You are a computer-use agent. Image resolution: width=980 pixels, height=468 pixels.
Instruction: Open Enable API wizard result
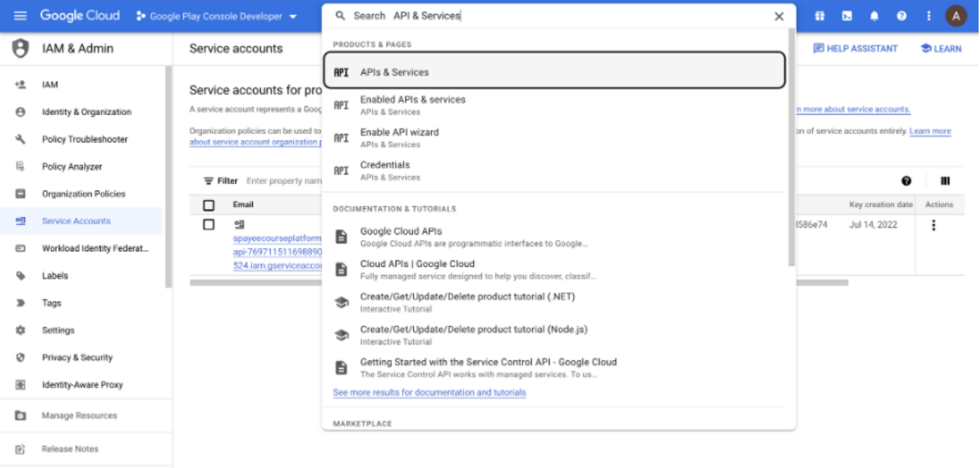[399, 133]
